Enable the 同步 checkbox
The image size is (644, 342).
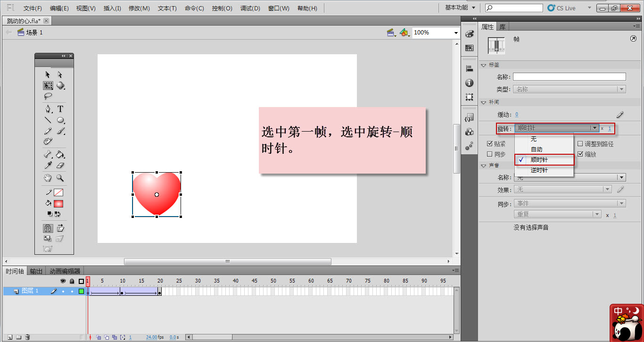tap(489, 154)
